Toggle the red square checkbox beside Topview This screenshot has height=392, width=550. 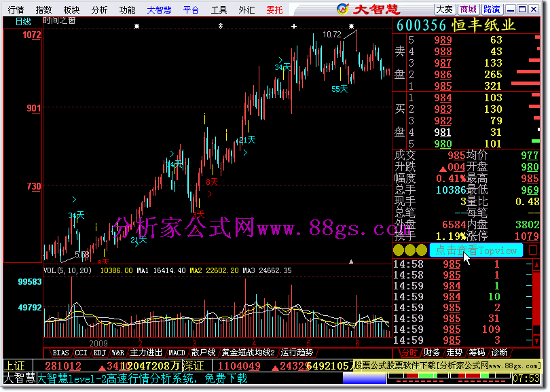[x=532, y=250]
